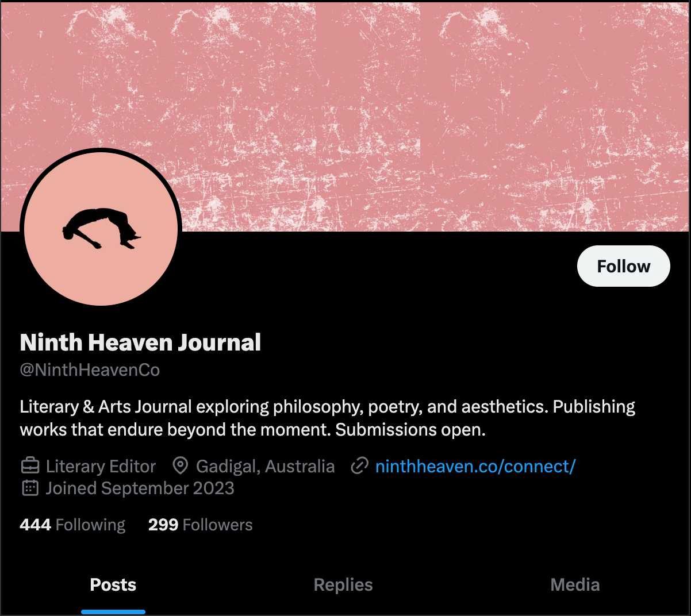Open the ninthheaven.co/connect/ link

click(475, 466)
